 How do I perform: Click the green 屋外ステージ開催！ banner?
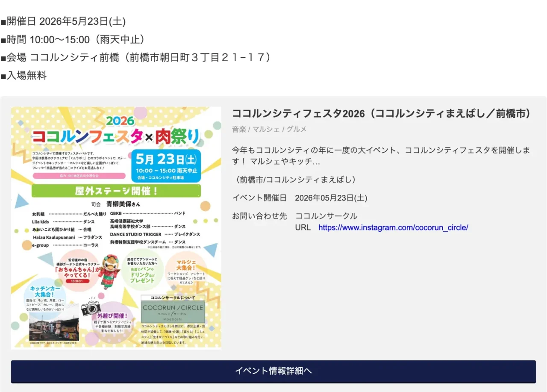[x=116, y=191]
